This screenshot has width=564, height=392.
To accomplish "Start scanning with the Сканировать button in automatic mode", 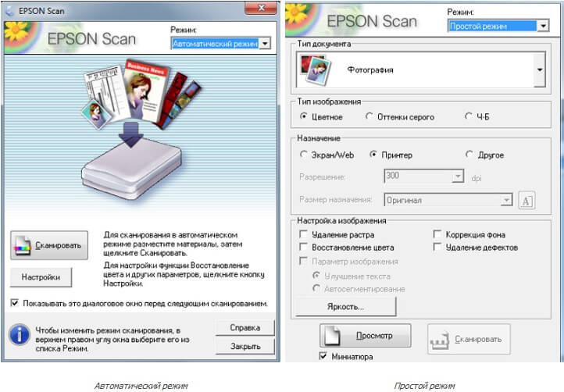I will point(49,245).
